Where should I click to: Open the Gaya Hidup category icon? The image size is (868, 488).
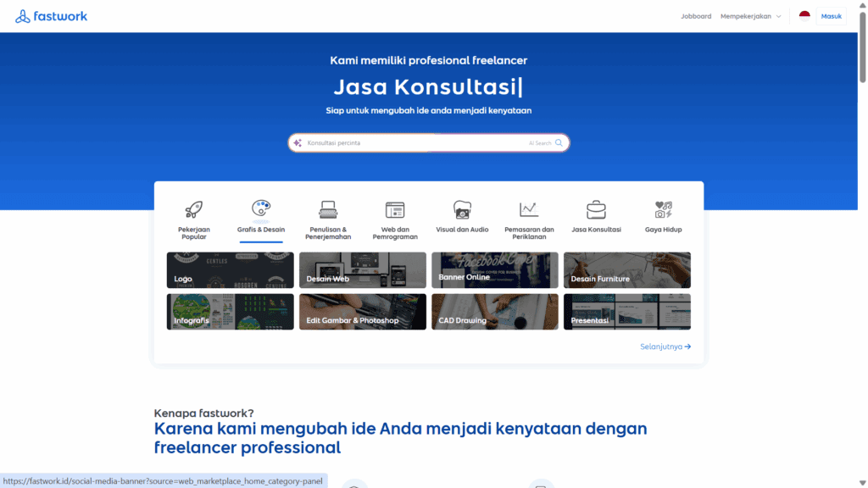point(663,209)
